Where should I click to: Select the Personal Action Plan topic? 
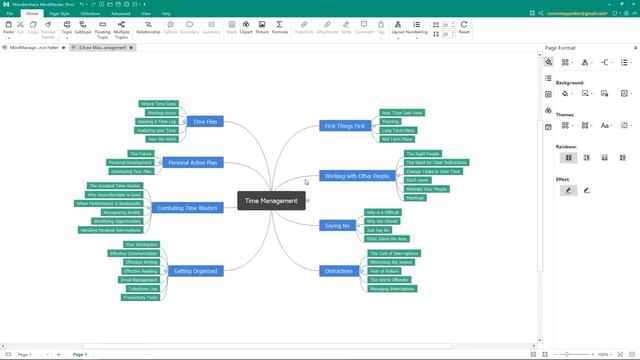click(193, 162)
